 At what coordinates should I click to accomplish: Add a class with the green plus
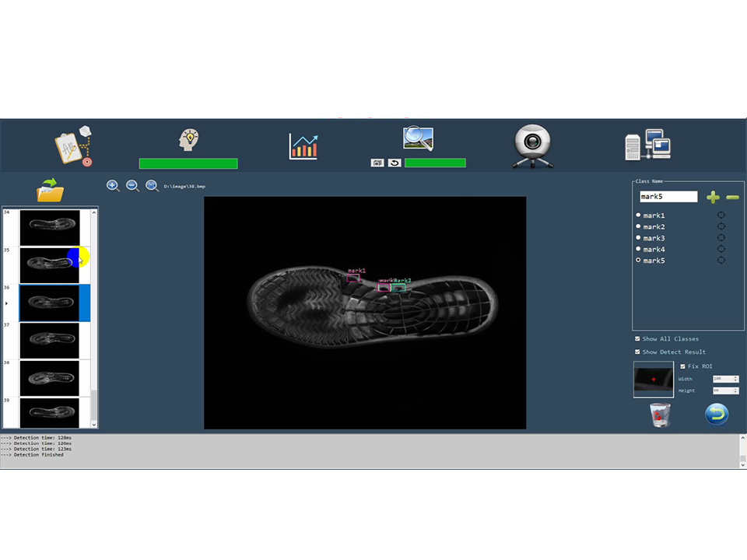tap(712, 198)
